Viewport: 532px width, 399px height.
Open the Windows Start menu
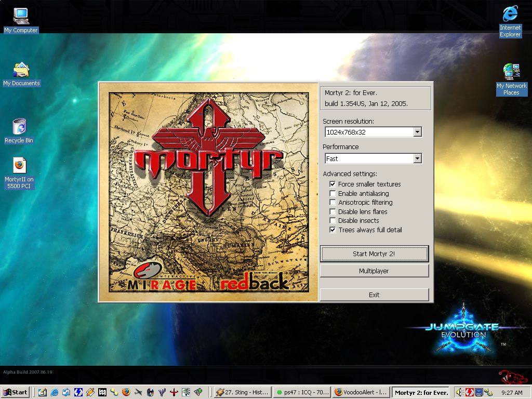click(16, 392)
